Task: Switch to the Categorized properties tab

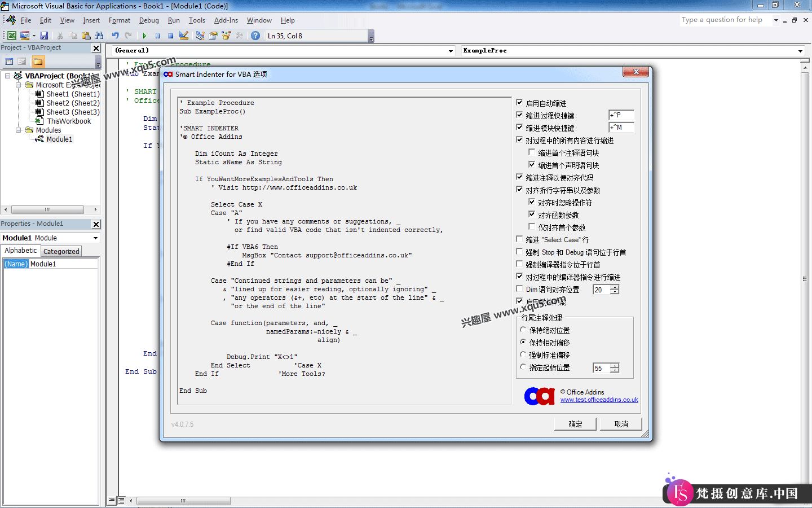Action: [x=61, y=252]
